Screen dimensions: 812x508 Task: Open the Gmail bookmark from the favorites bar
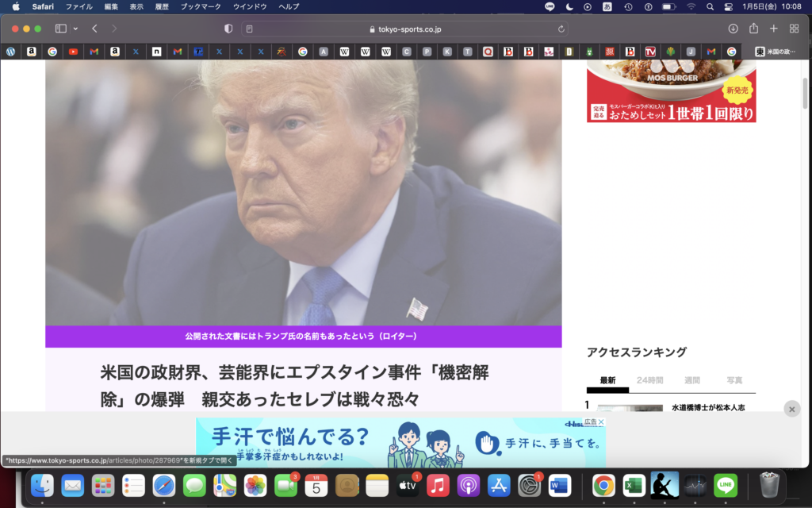pyautogui.click(x=94, y=52)
